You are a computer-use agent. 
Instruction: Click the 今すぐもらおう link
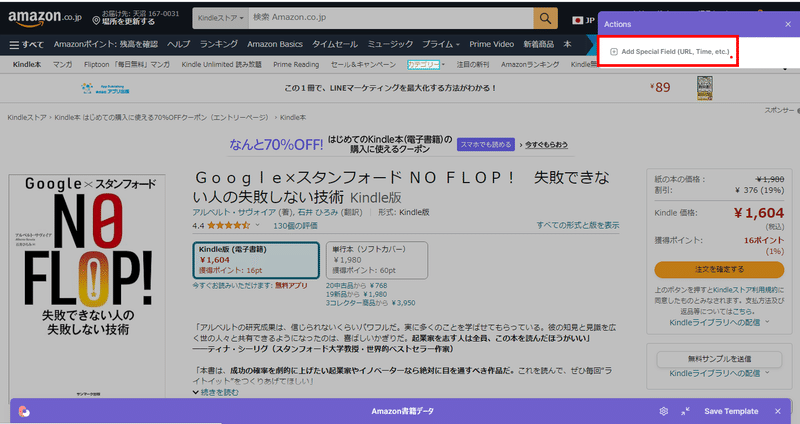[546, 145]
